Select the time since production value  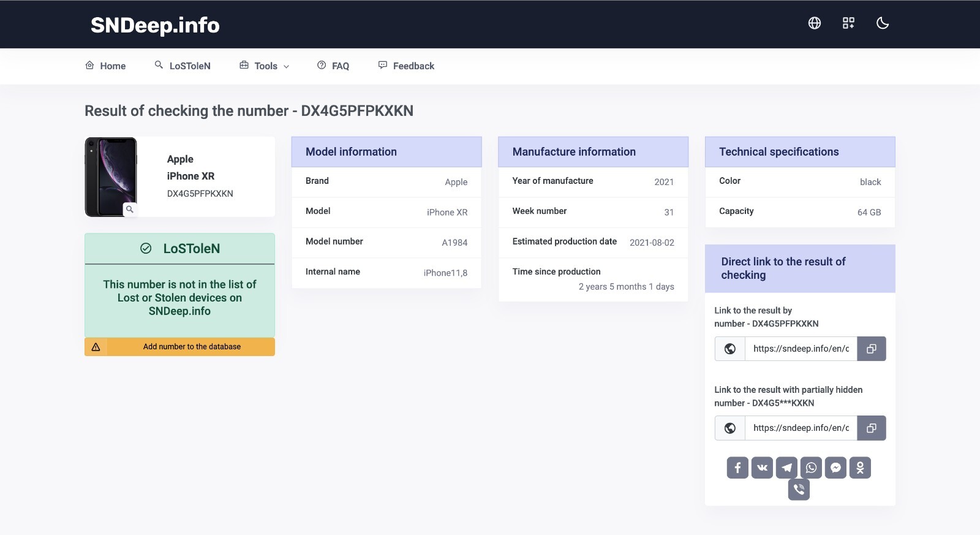pyautogui.click(x=626, y=287)
